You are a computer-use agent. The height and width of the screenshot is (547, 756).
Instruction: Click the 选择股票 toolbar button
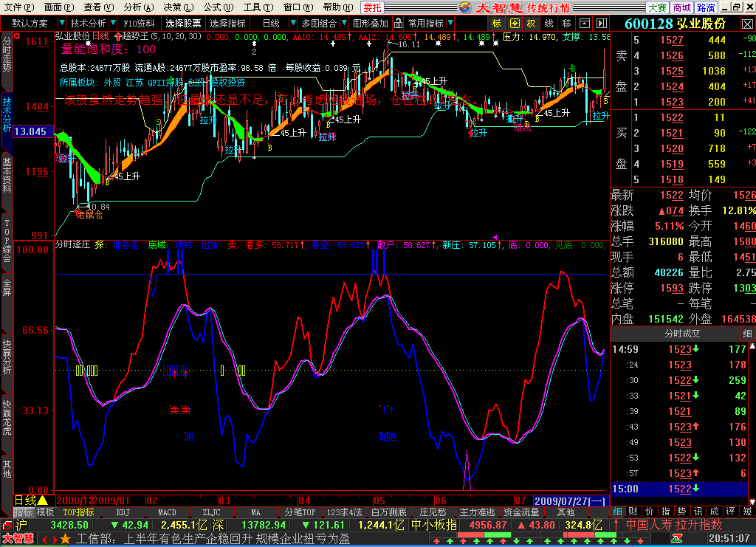183,23
